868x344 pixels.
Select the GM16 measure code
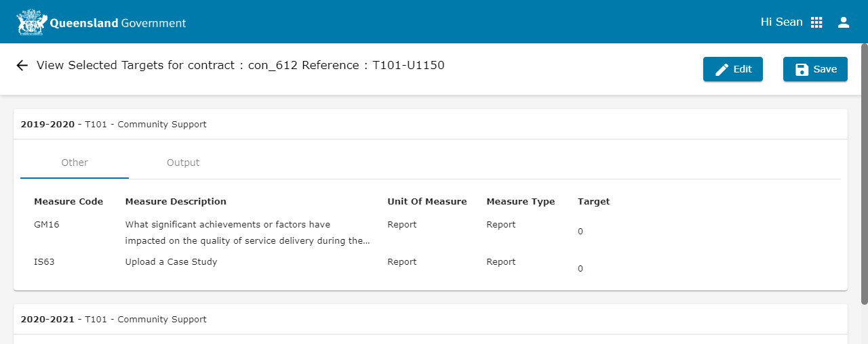click(47, 225)
